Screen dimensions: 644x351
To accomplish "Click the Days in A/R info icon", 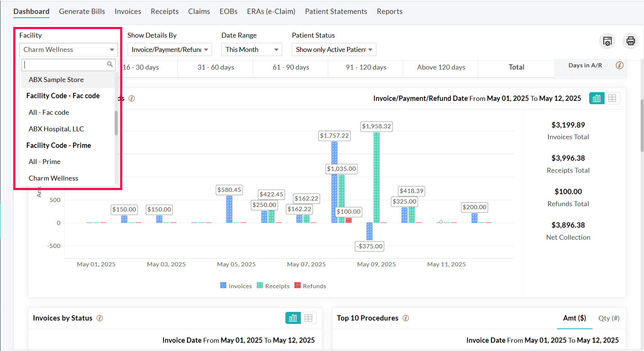I will pyautogui.click(x=619, y=65).
